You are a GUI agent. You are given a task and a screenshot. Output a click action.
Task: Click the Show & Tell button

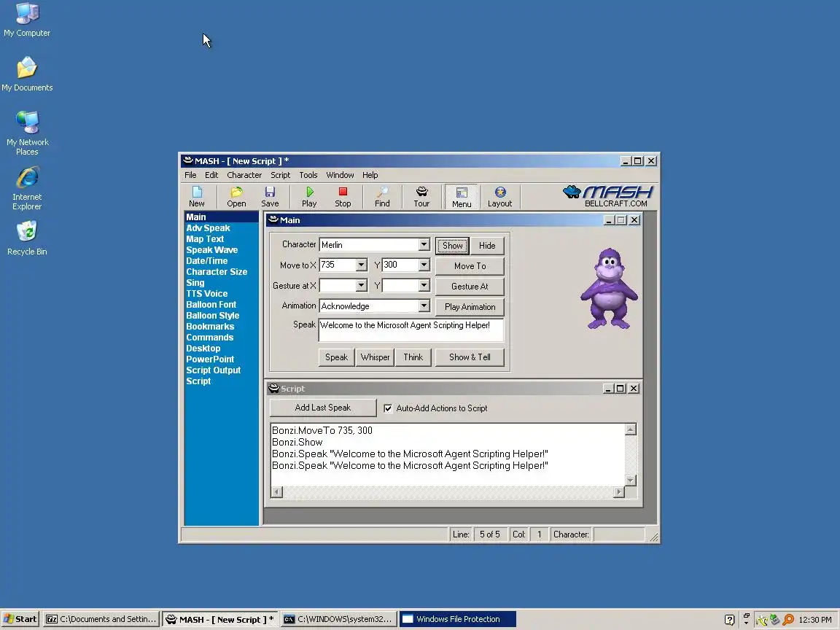pyautogui.click(x=470, y=357)
